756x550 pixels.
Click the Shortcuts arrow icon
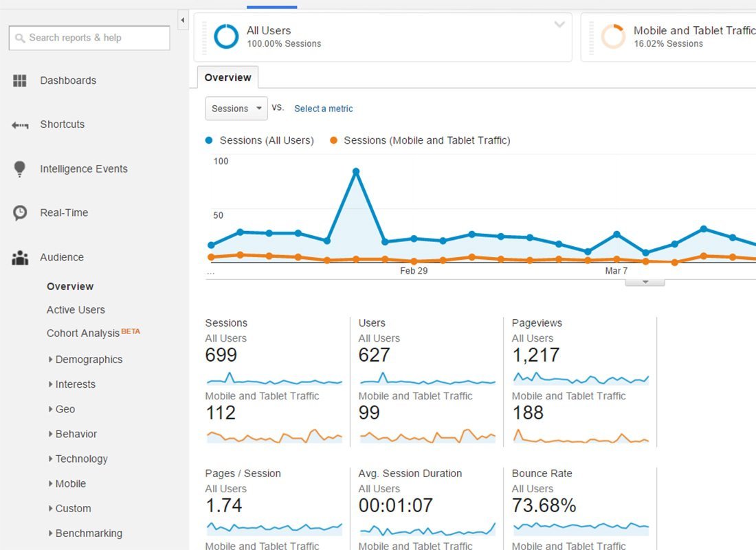click(x=20, y=125)
